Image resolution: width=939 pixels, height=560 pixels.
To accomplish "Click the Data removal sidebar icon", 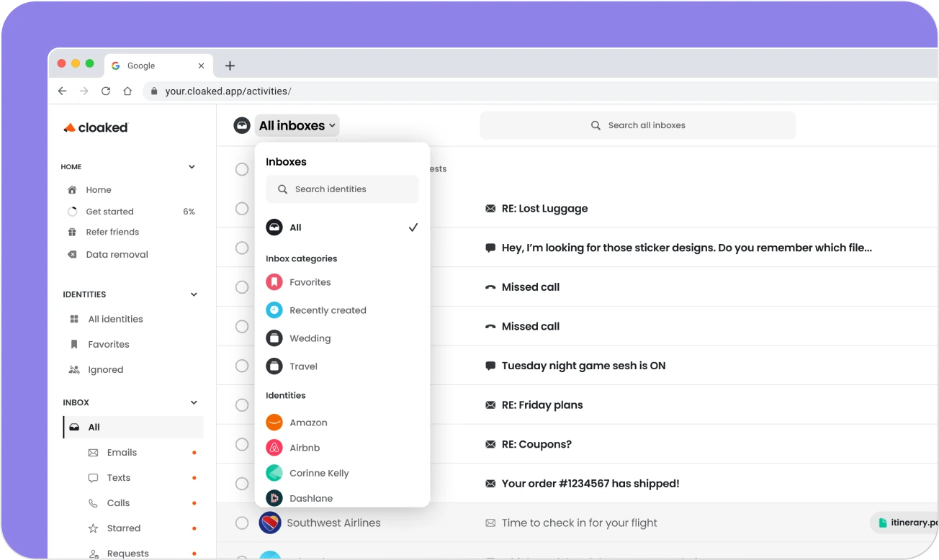I will click(x=71, y=254).
